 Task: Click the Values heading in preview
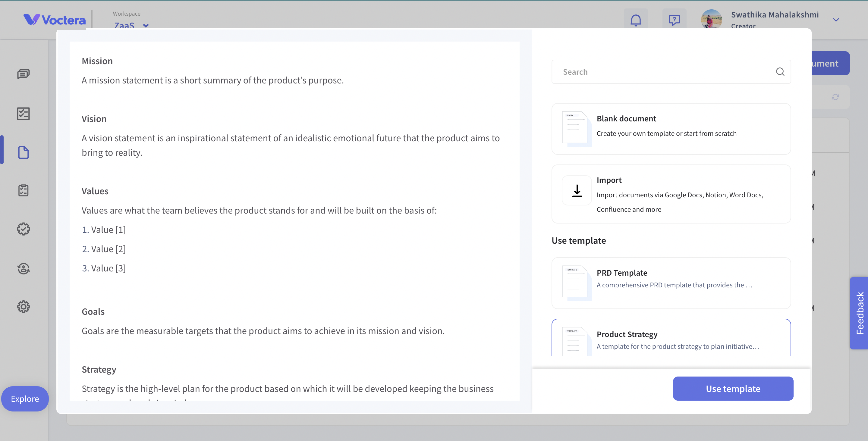click(95, 191)
